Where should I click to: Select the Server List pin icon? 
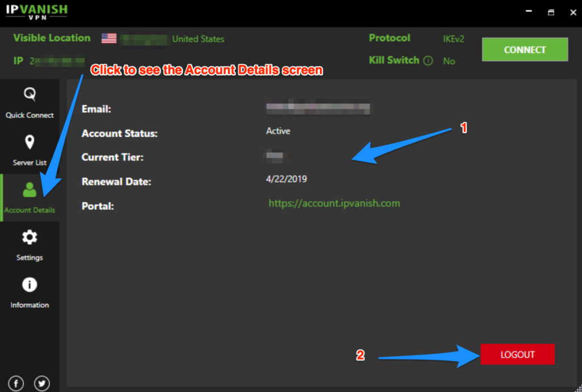click(x=30, y=142)
